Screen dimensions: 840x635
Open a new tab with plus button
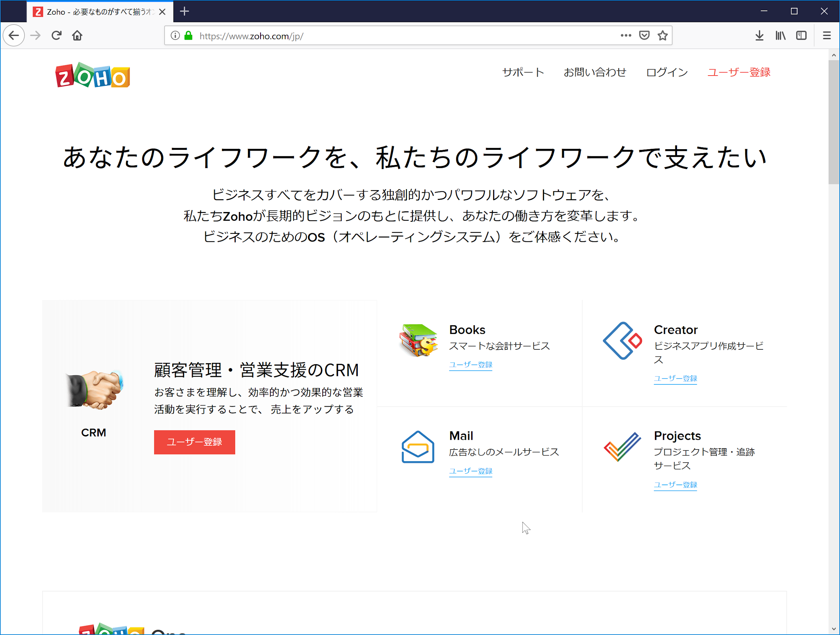[x=184, y=11]
